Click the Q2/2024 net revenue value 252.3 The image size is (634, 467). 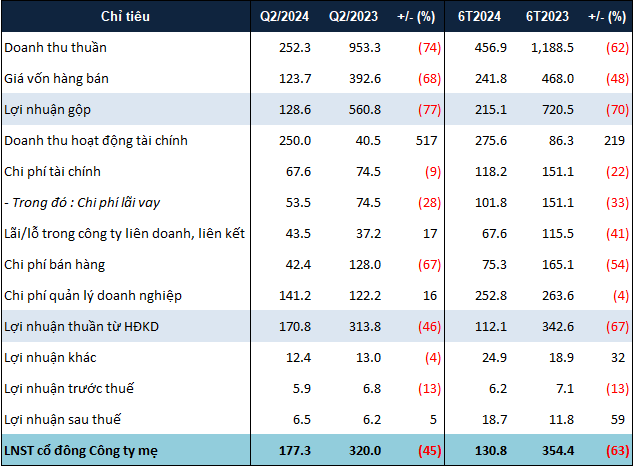[292, 47]
